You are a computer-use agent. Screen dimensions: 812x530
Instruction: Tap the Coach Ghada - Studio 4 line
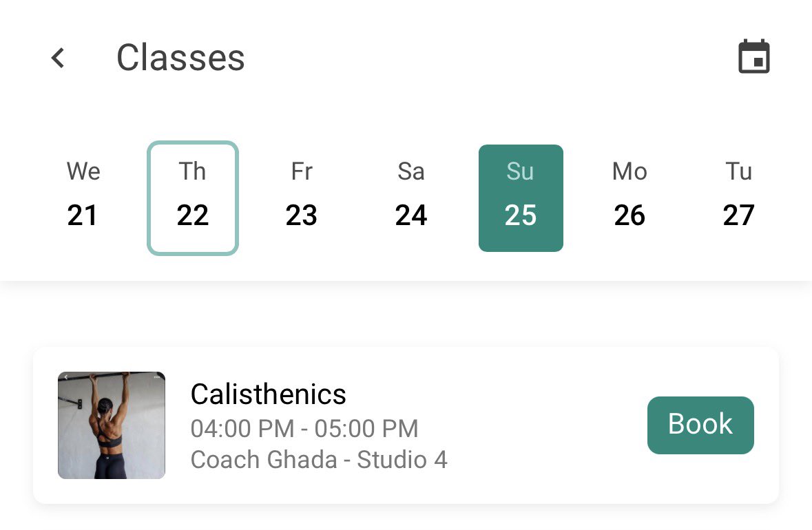319,460
